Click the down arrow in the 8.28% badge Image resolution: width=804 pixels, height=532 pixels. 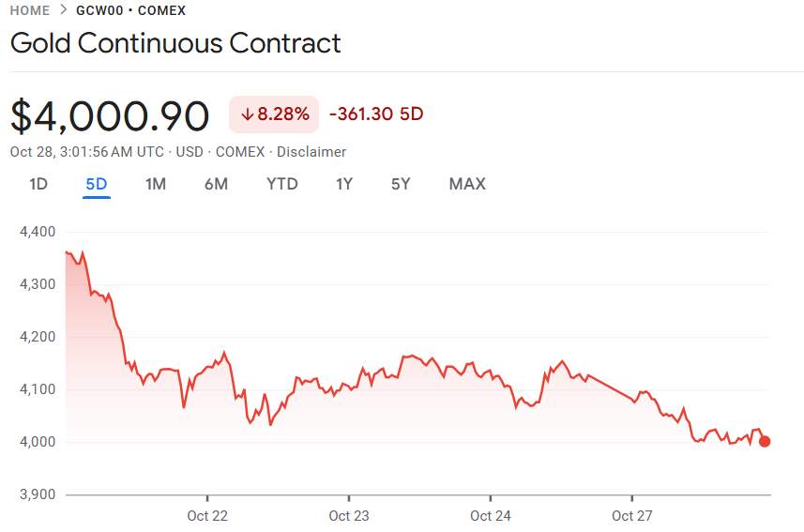click(x=248, y=114)
